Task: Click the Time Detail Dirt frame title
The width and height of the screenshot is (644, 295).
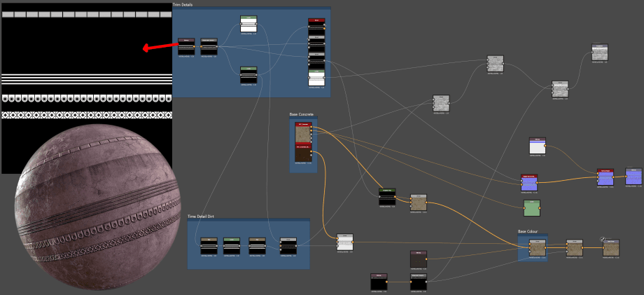Action: (201, 216)
